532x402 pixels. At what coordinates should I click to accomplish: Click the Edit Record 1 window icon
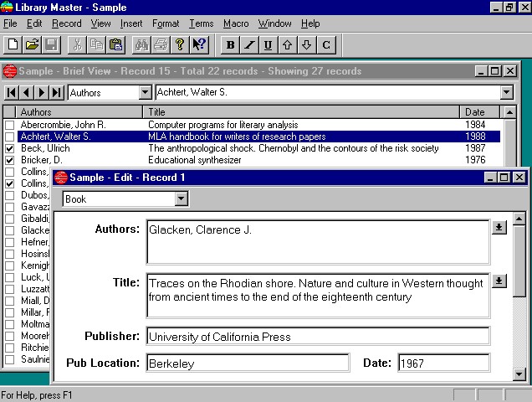tap(61, 178)
